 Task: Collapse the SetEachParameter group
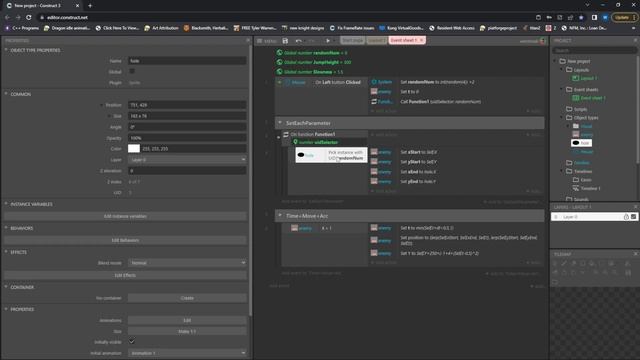pos(280,122)
